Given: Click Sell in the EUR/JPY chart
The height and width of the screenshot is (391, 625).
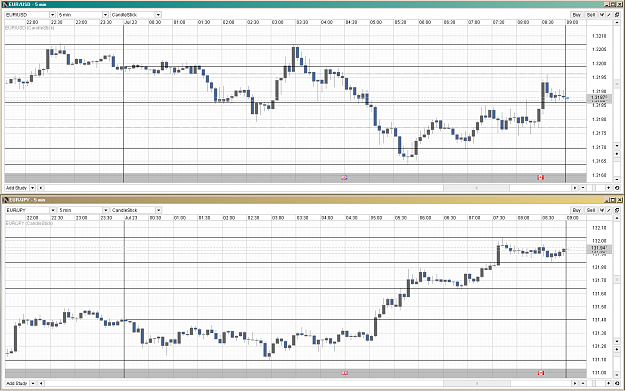Looking at the screenshot, I should pos(591,210).
